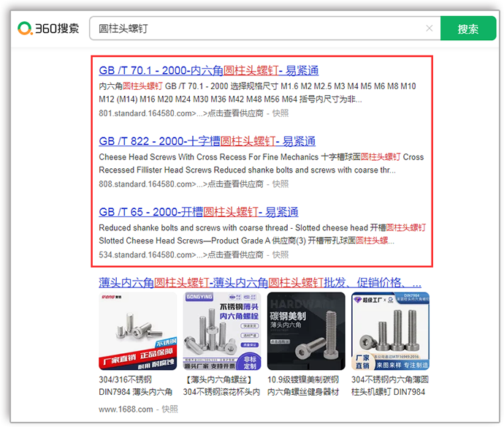This screenshot has height=427, width=504.
Task: Select the first stainless steel screw product thumbnail
Action: coord(137,331)
